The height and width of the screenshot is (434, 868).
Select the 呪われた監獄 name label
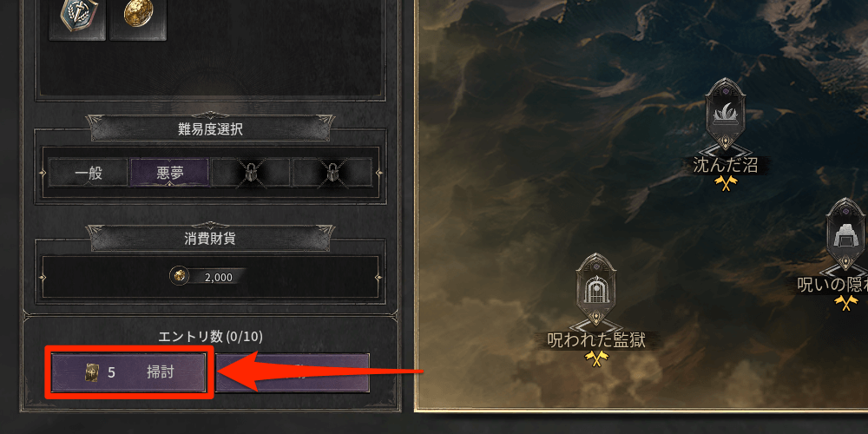(x=596, y=339)
